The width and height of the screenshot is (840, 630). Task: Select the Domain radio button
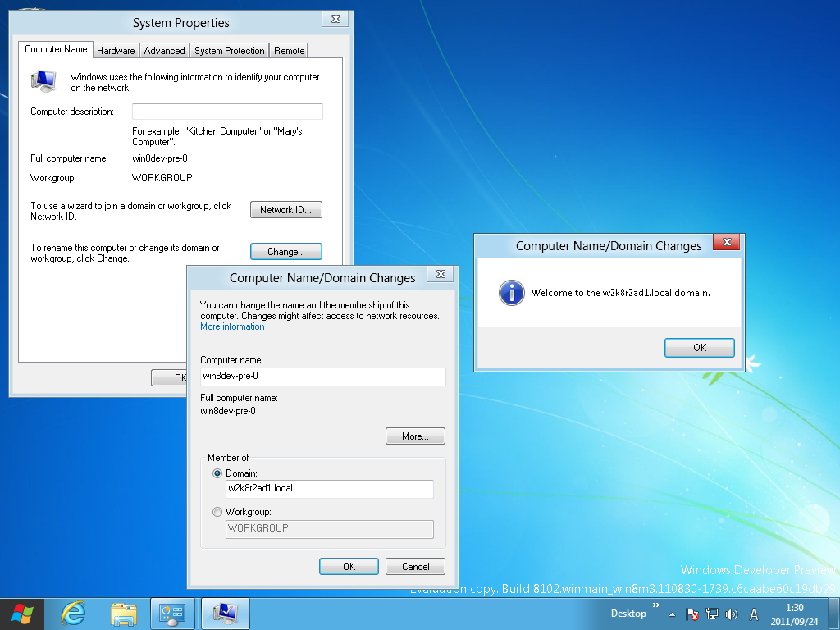[x=217, y=473]
